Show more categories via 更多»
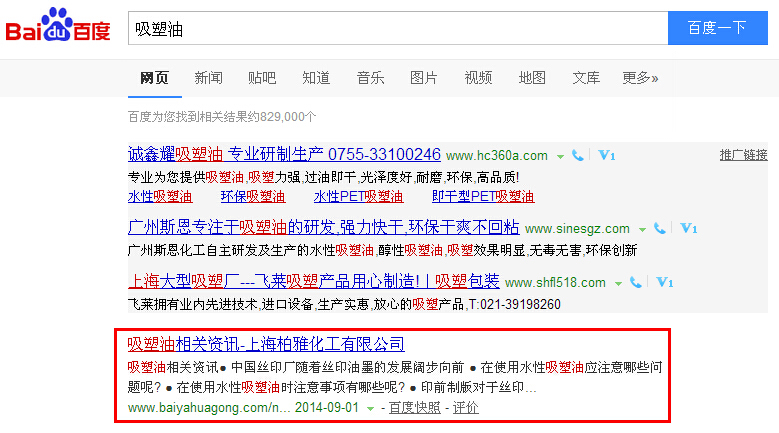 coord(640,78)
